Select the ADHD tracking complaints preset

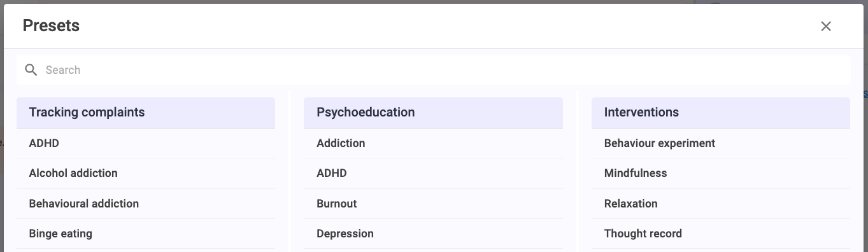pos(146,143)
